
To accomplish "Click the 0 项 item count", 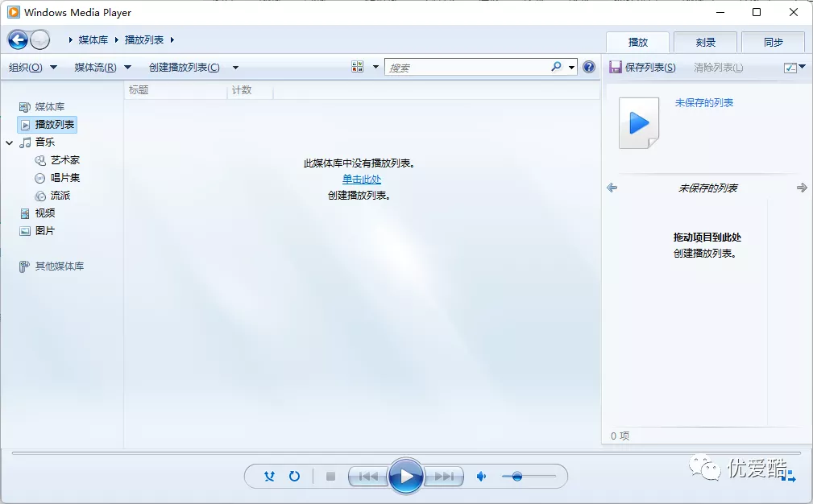I will (620, 436).
